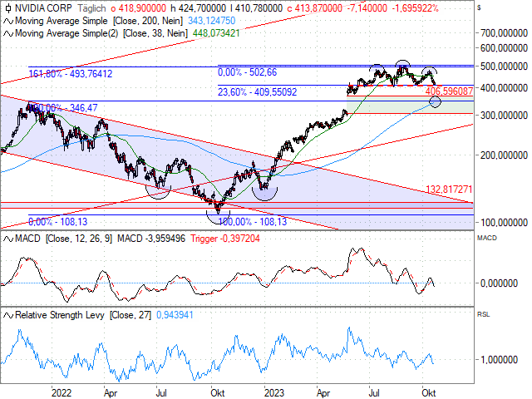Click the Trigger value -0,397204
532x399 pixels.
(240, 239)
